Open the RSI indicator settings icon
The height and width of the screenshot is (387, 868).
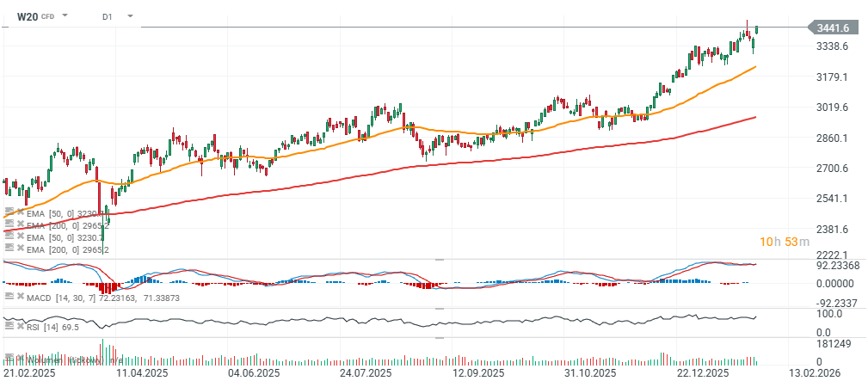point(9,327)
